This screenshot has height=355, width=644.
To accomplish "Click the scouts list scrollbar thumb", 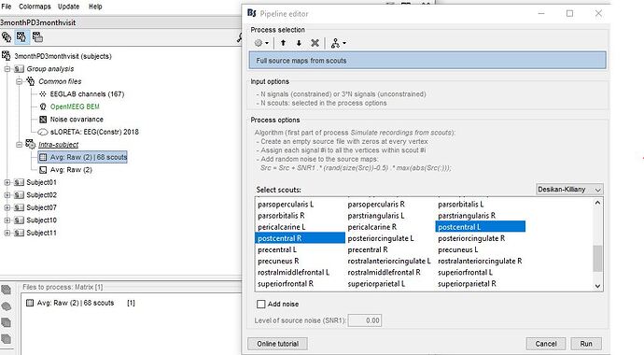I will (x=597, y=259).
